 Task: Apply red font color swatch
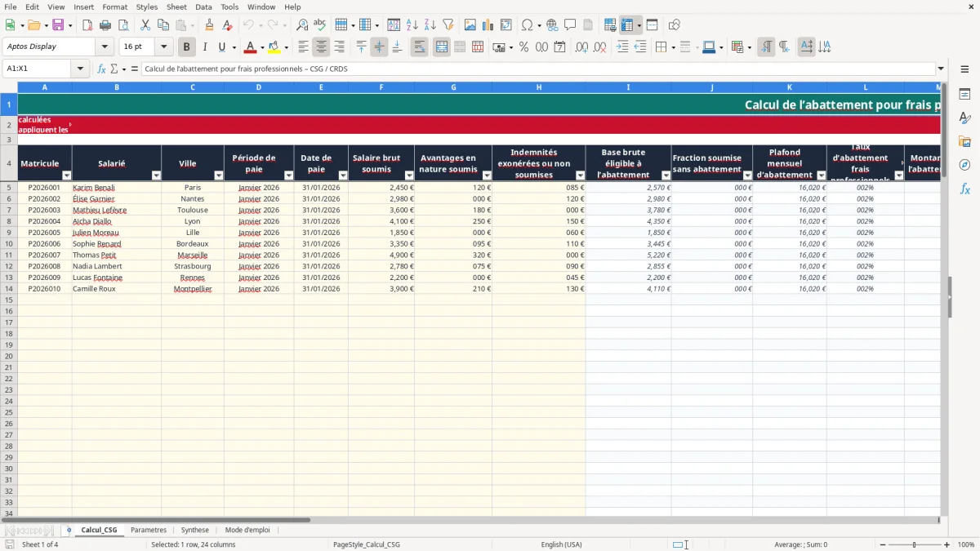tap(251, 47)
